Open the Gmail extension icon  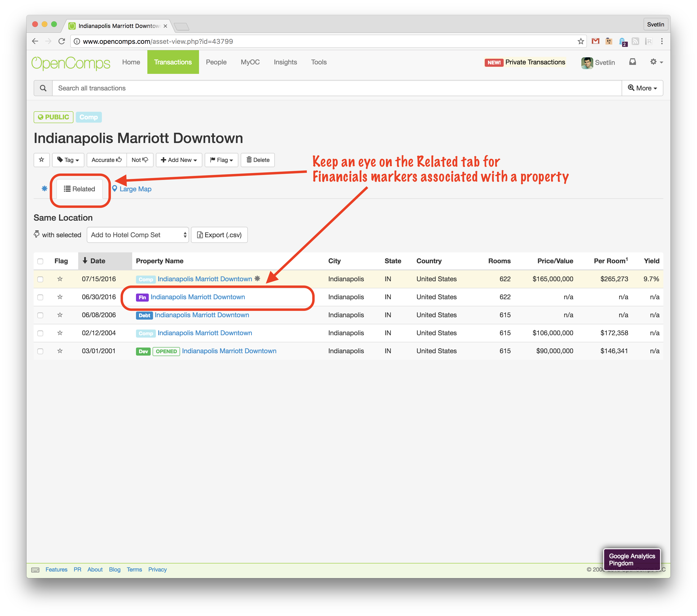coord(595,41)
